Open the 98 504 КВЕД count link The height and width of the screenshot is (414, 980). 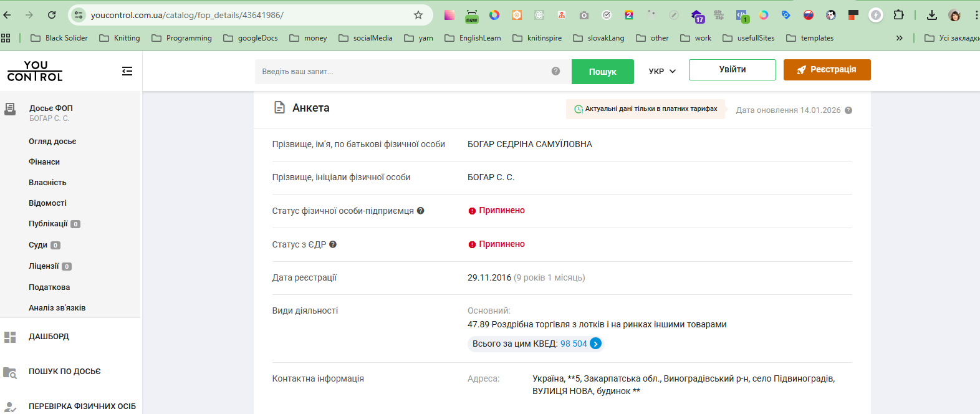coord(574,344)
